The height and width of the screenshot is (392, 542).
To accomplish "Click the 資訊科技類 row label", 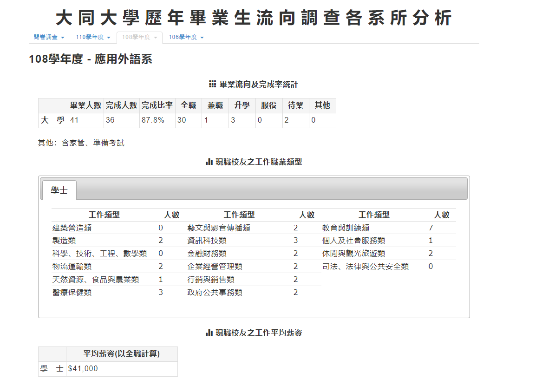I will [207, 241].
